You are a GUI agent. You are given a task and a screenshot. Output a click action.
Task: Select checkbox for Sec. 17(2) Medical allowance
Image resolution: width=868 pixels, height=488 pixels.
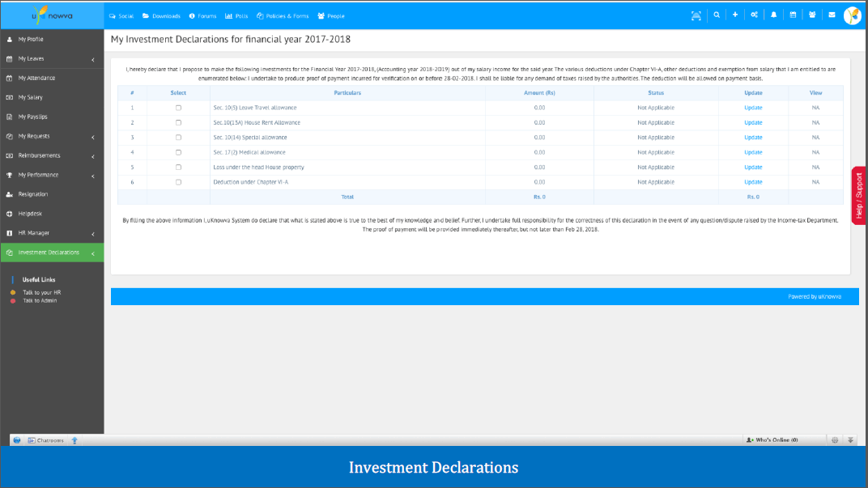click(x=178, y=152)
